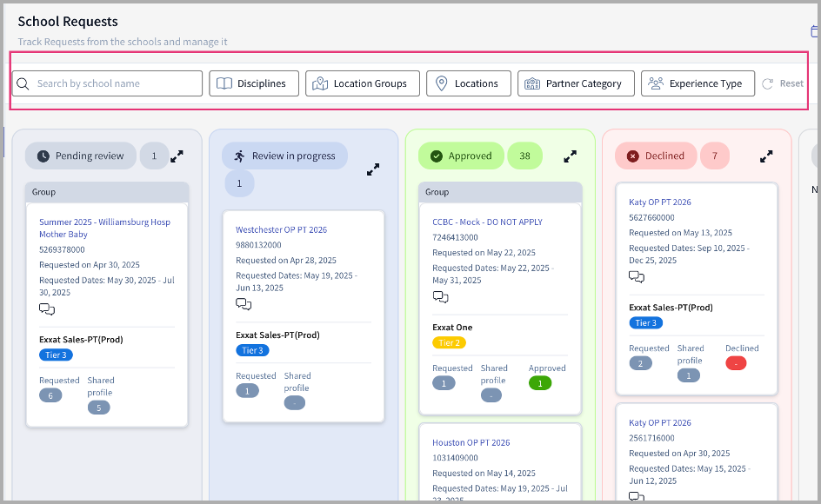Open the Partner Category filter dropdown

[576, 83]
